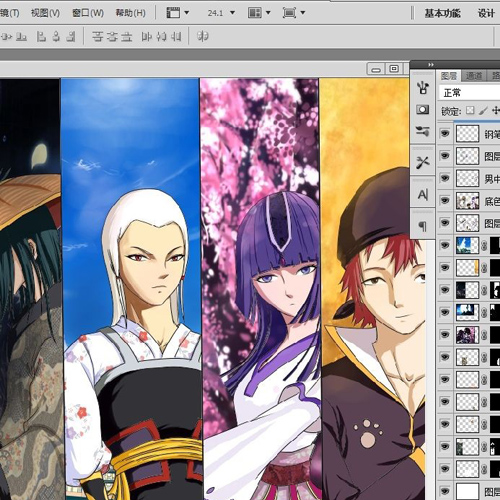Switch to the 通道 tab

click(x=474, y=76)
